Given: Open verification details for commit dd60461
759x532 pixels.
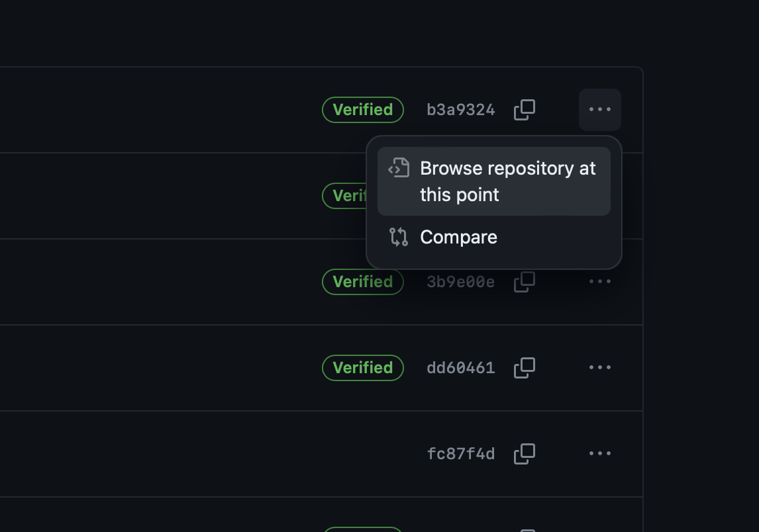Looking at the screenshot, I should pyautogui.click(x=362, y=368).
